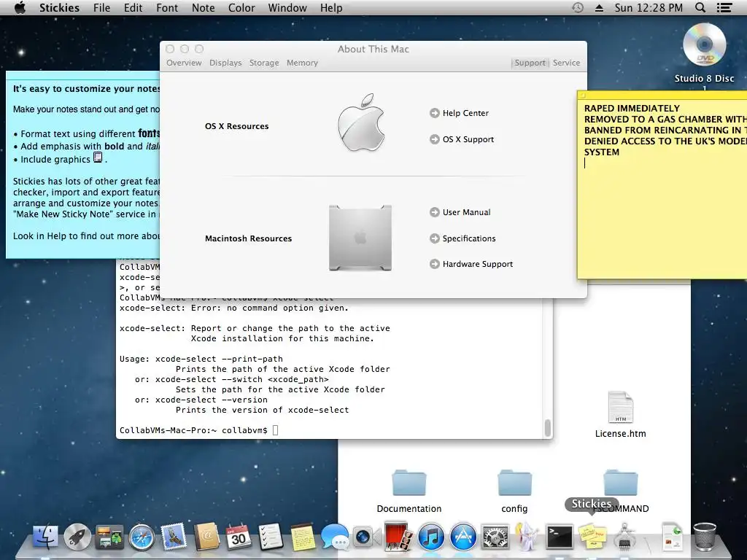Open the Window menu
The image size is (747, 560).
pyautogui.click(x=287, y=7)
